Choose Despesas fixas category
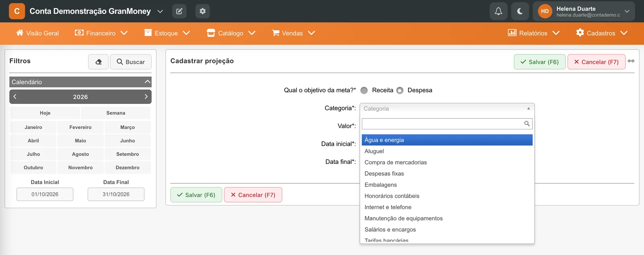Screen dimensions: 644x255 pos(447,174)
